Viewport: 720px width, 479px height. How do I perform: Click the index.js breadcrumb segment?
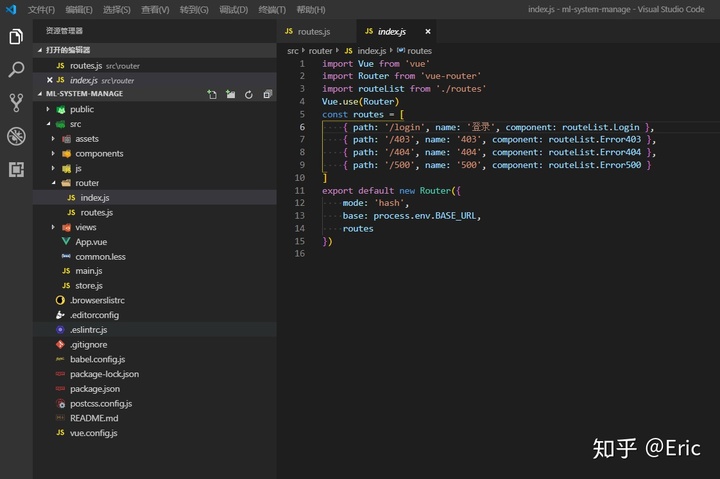pos(366,51)
